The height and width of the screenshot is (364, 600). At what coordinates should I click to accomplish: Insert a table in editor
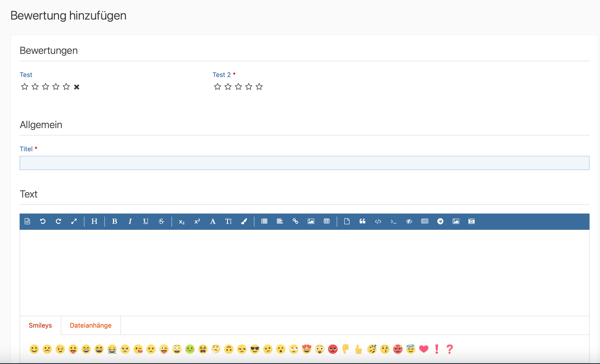coord(326,221)
